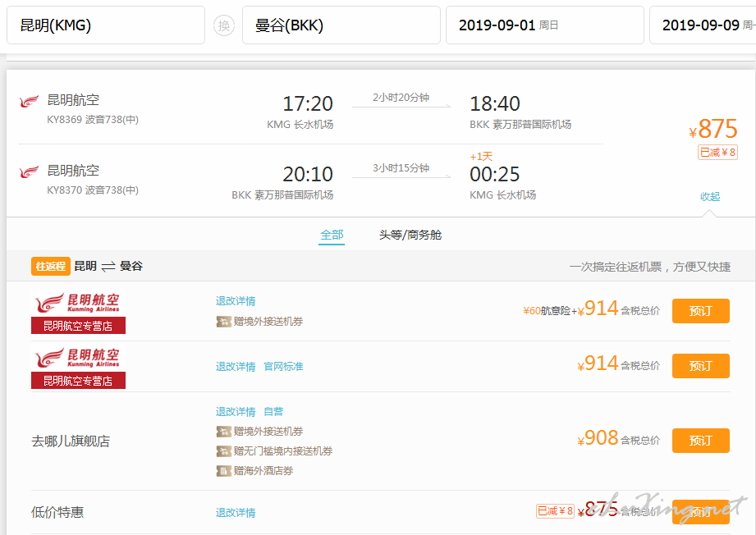Click the duration 2小时20分钟
Viewport: 756px width, 535px height.
coord(401,98)
